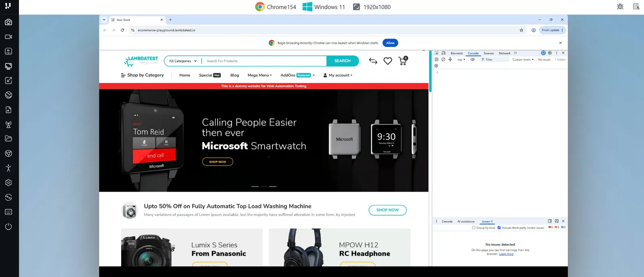
Task: Go to the Blog menu item
Action: click(235, 75)
